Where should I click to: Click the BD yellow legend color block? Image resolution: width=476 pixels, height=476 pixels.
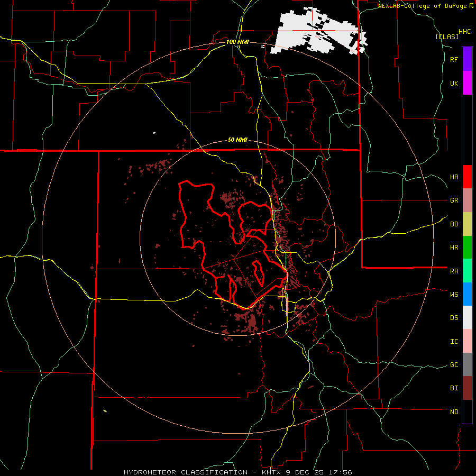(467, 224)
